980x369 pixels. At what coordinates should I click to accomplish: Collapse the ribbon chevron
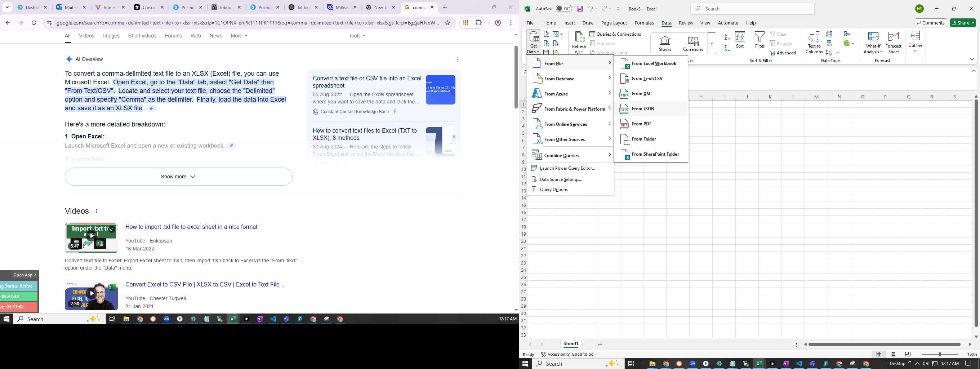pos(972,59)
